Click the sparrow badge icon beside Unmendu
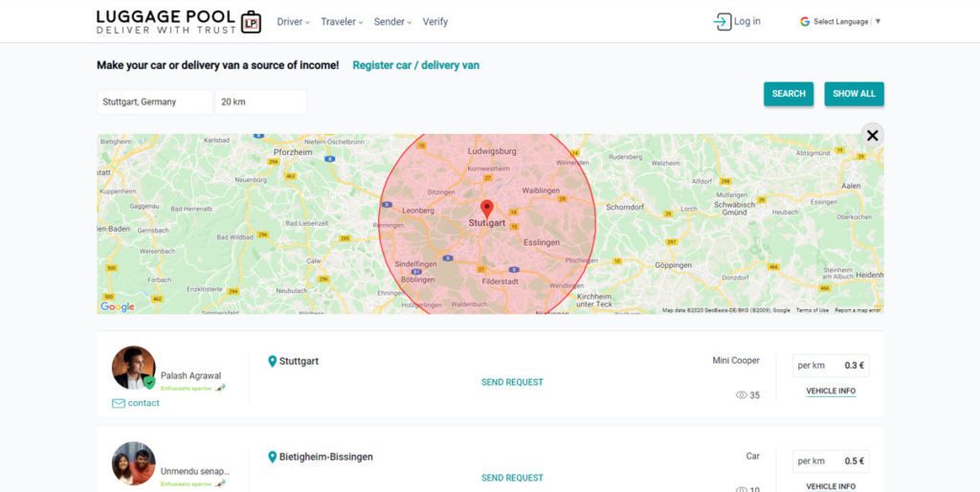 pos(220,483)
